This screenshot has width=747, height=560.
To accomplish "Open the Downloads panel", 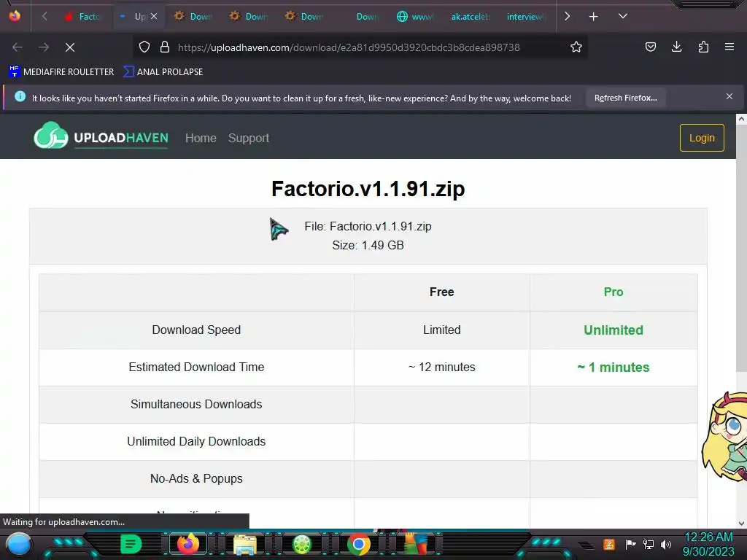I will (676, 47).
